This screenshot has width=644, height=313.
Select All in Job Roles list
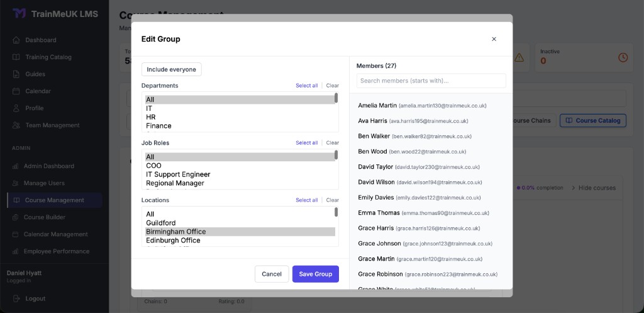pyautogui.click(x=240, y=157)
